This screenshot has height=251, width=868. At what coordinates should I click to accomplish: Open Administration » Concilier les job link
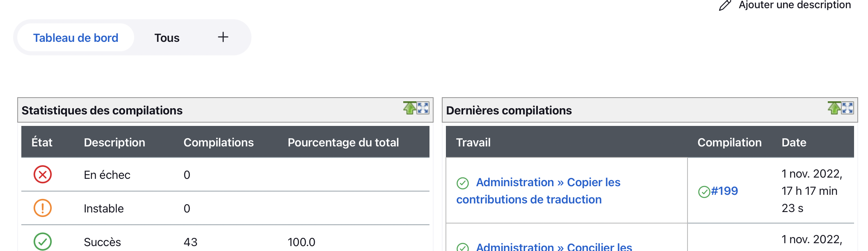click(x=554, y=246)
